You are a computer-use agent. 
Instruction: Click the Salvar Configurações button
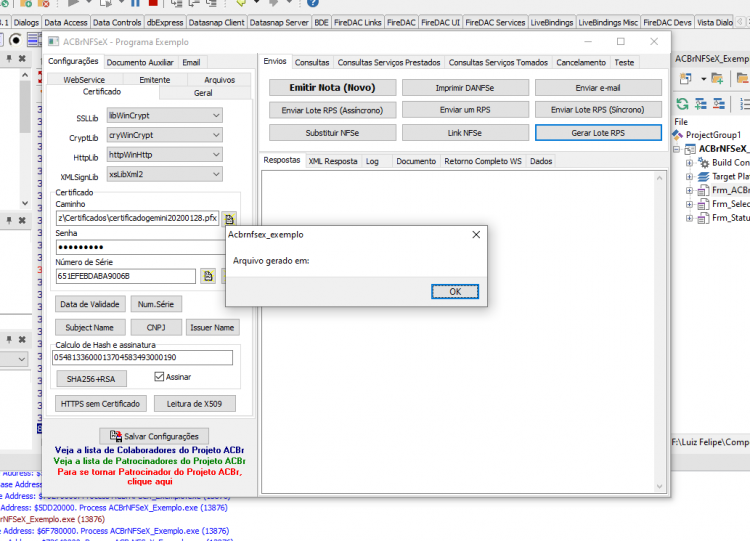154,436
